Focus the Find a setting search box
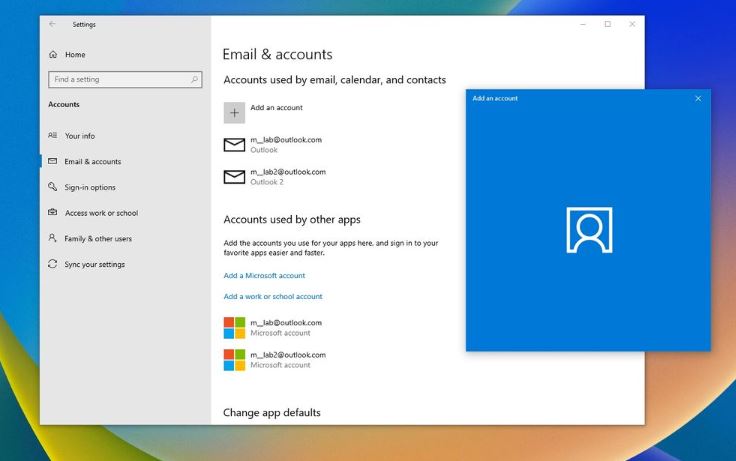The image size is (736, 461). point(125,79)
